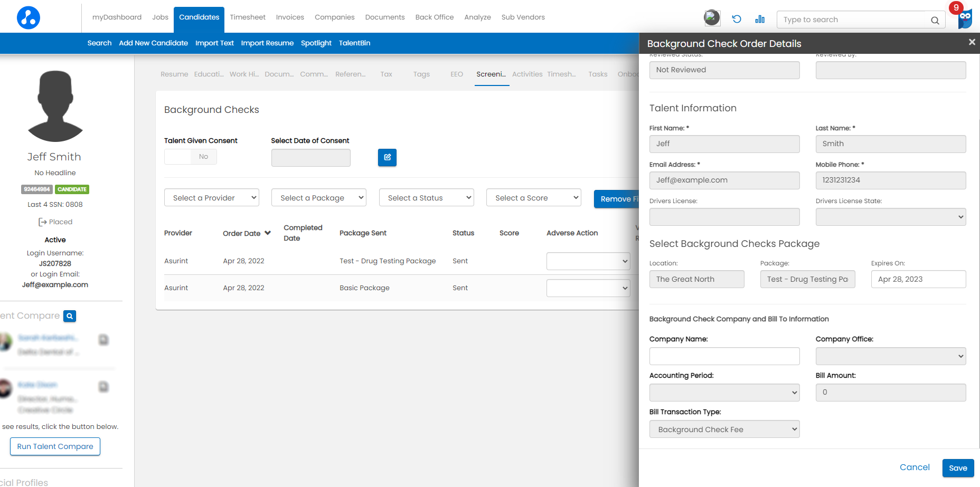This screenshot has height=487, width=980.
Task: Open the Accounting Period dropdown
Action: [724, 393]
